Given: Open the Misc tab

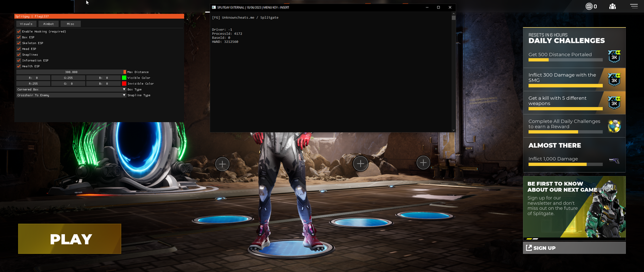Looking at the screenshot, I should pos(70,24).
